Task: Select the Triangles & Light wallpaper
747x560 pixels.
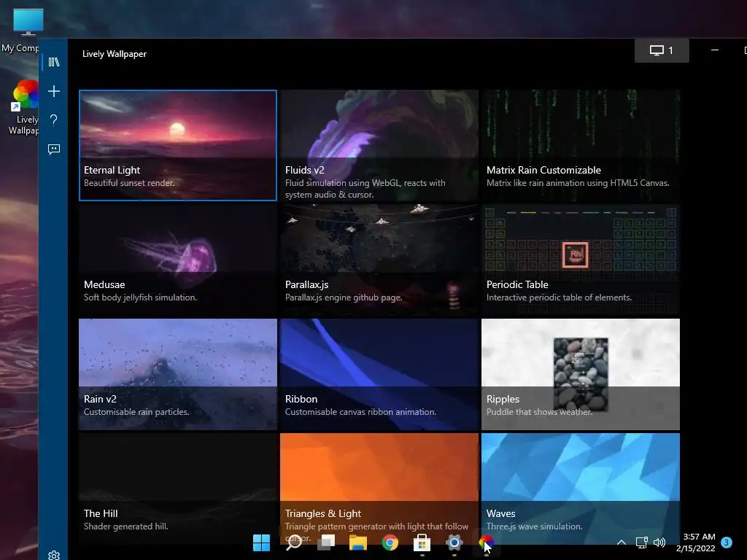Action: coord(379,489)
